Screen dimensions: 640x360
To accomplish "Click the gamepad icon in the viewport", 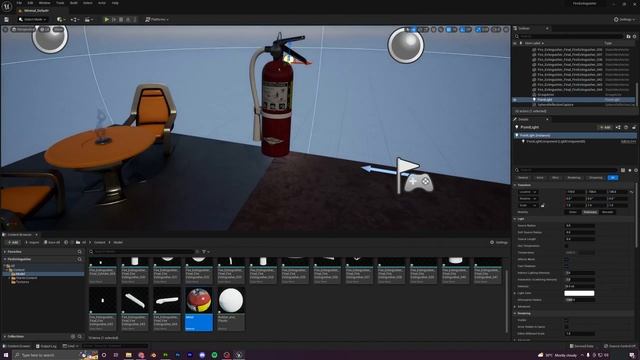I will (x=419, y=183).
